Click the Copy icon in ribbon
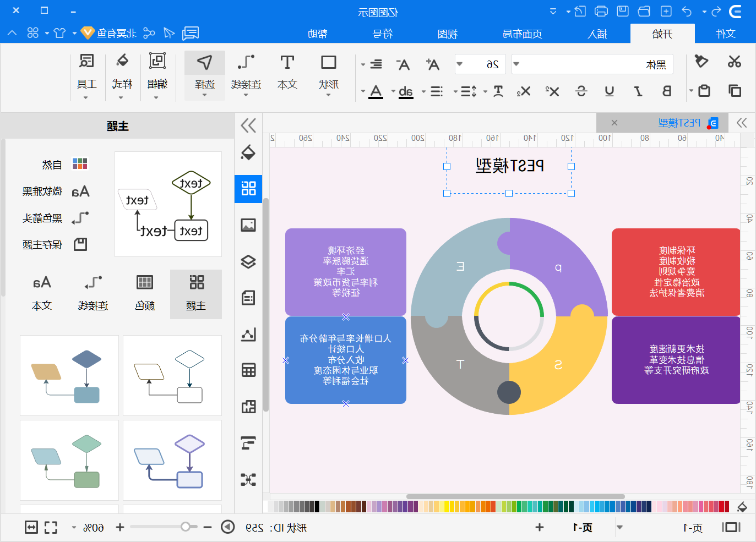This screenshot has width=756, height=542. [x=735, y=91]
